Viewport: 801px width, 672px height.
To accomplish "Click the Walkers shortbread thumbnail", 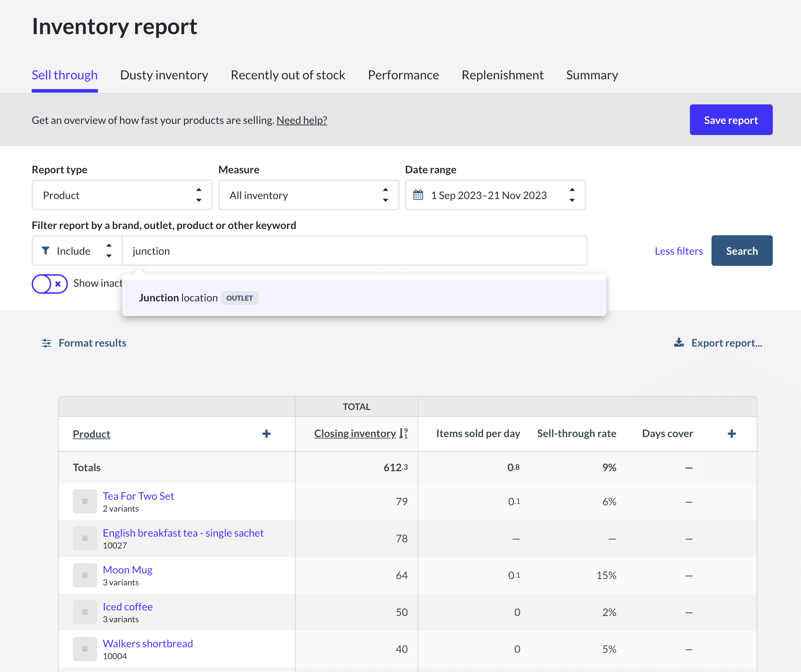I will coord(85,649).
